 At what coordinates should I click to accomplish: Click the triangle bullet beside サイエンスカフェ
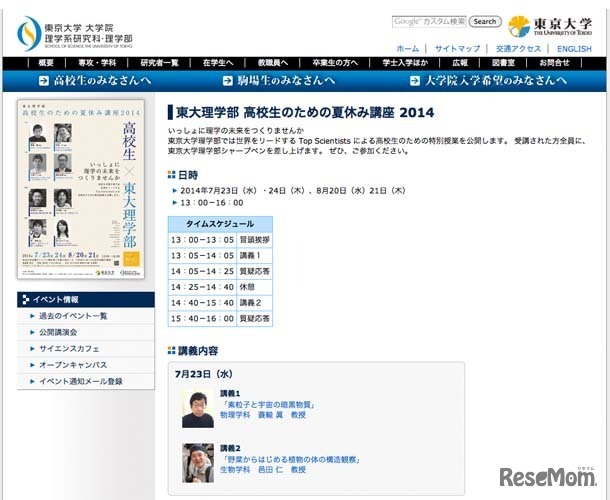33,349
